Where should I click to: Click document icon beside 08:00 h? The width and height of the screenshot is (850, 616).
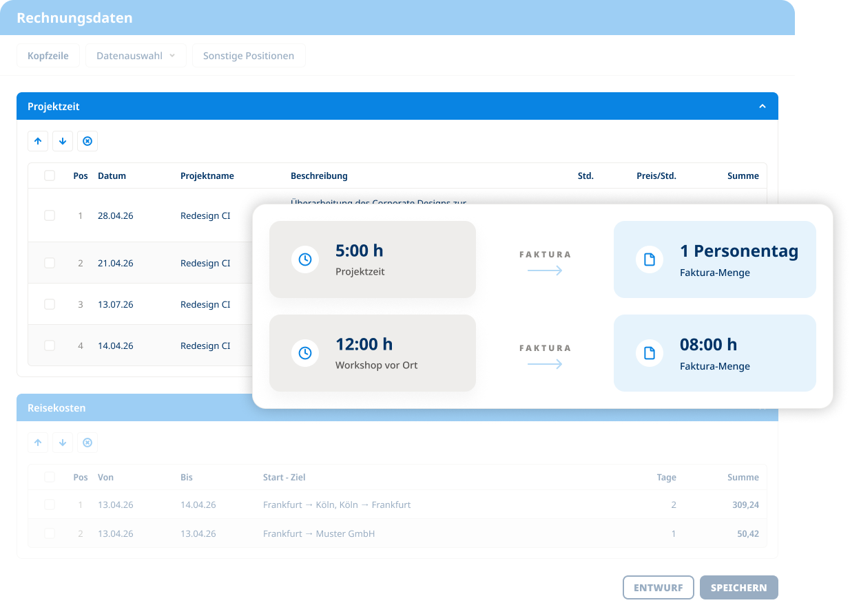(649, 353)
